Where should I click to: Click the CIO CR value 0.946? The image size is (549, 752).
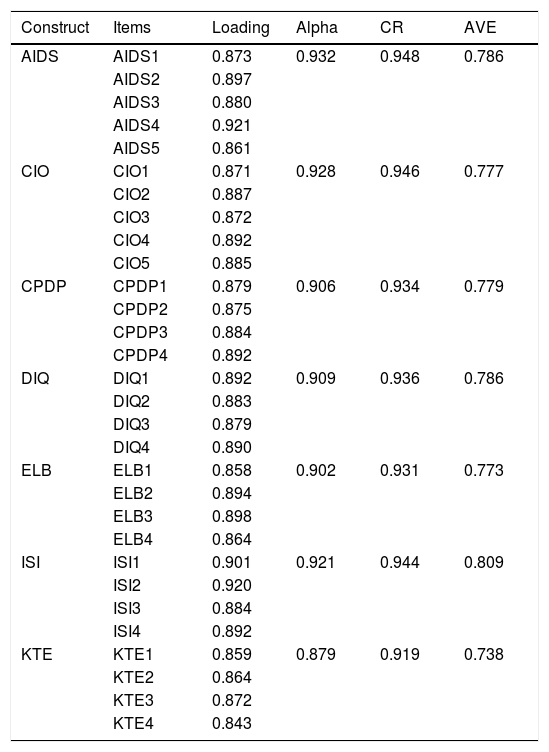click(400, 172)
